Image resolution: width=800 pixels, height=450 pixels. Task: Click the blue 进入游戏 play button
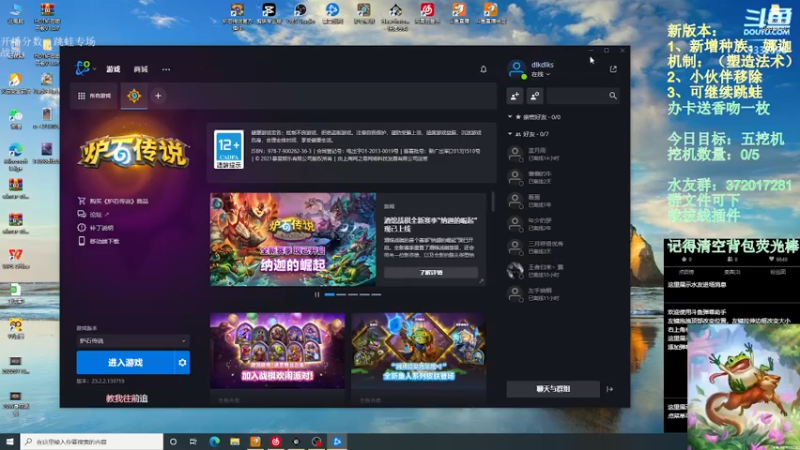[126, 362]
